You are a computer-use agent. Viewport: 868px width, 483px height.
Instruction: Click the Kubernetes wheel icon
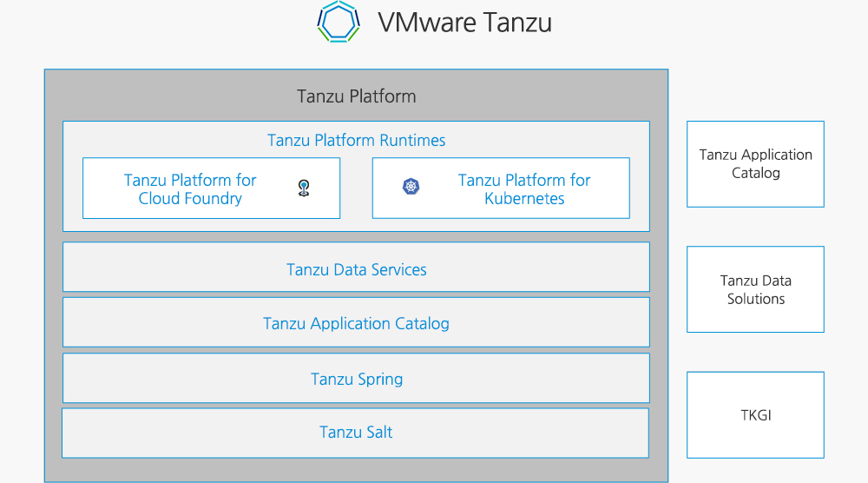(411, 186)
